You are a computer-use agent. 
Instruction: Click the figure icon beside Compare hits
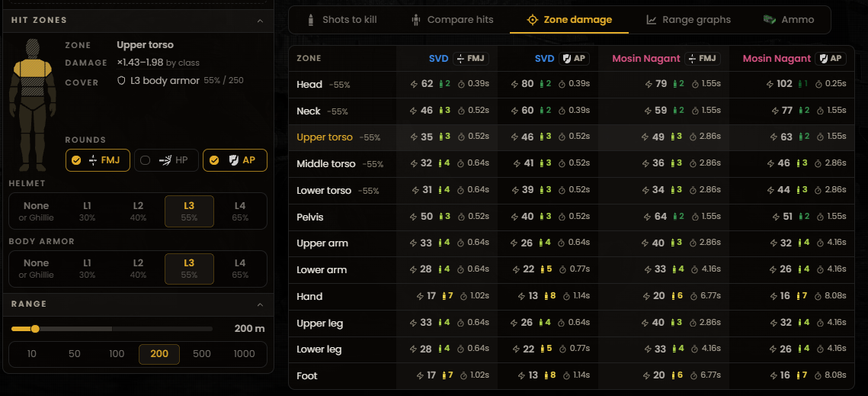pyautogui.click(x=416, y=20)
